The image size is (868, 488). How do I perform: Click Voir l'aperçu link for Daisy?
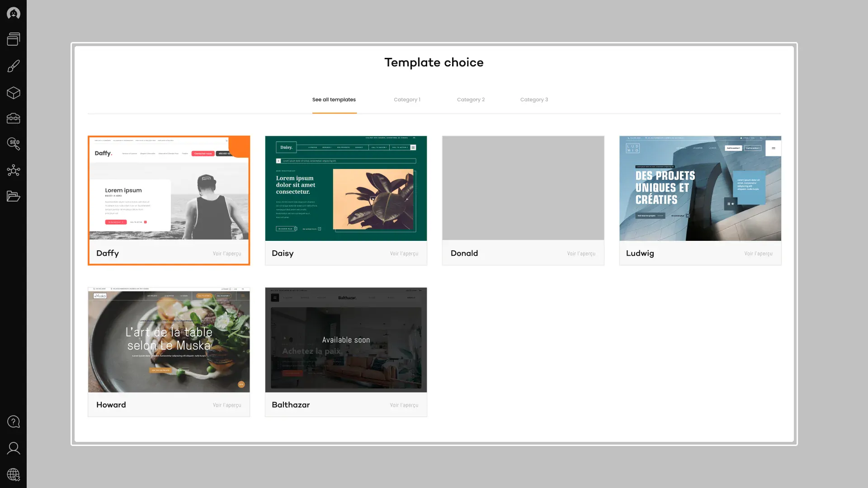coord(404,254)
